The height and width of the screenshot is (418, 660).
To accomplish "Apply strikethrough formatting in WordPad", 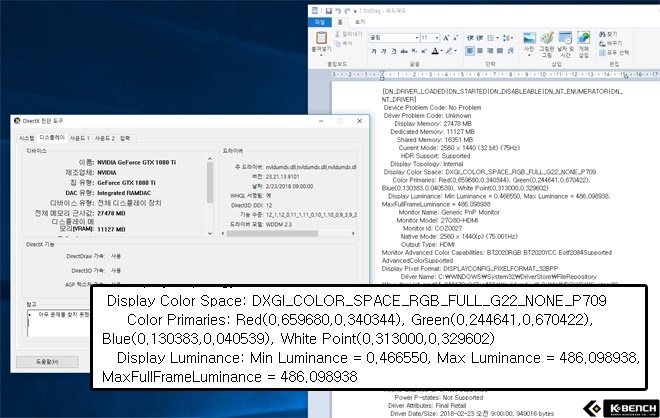I will coord(404,51).
